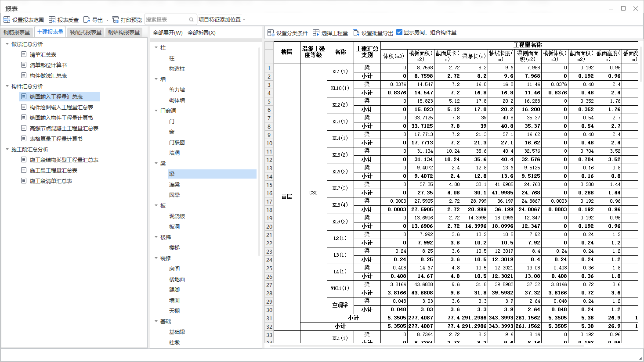Click 设置分类条件 button label
This screenshot has height=362, width=644.
(x=292, y=33)
